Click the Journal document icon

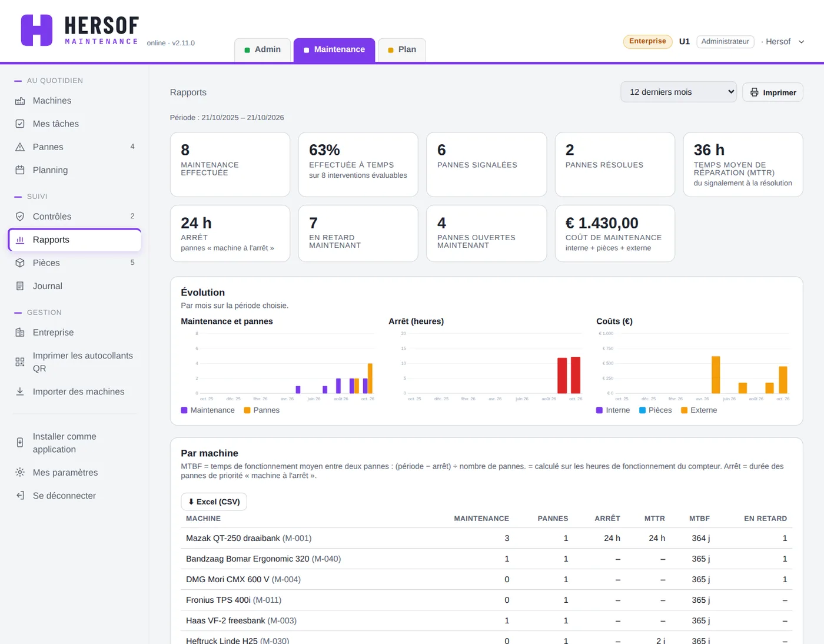20,286
